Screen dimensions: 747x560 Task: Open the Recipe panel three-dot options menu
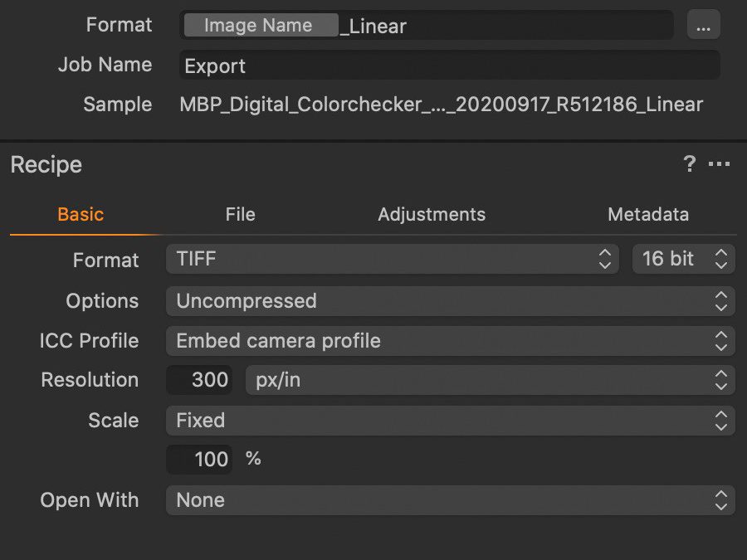coord(719,164)
